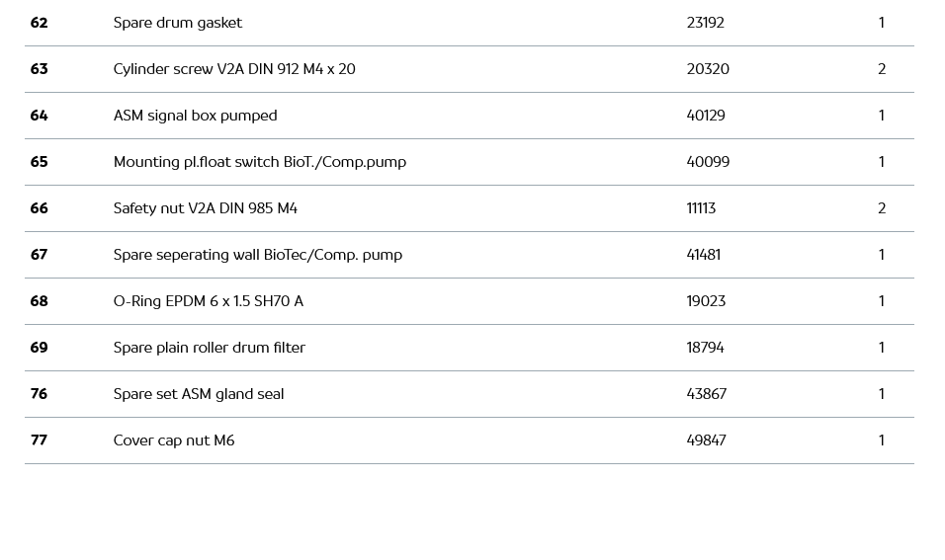
Task: Select ASM signal box pumped entry
Action: pos(195,116)
